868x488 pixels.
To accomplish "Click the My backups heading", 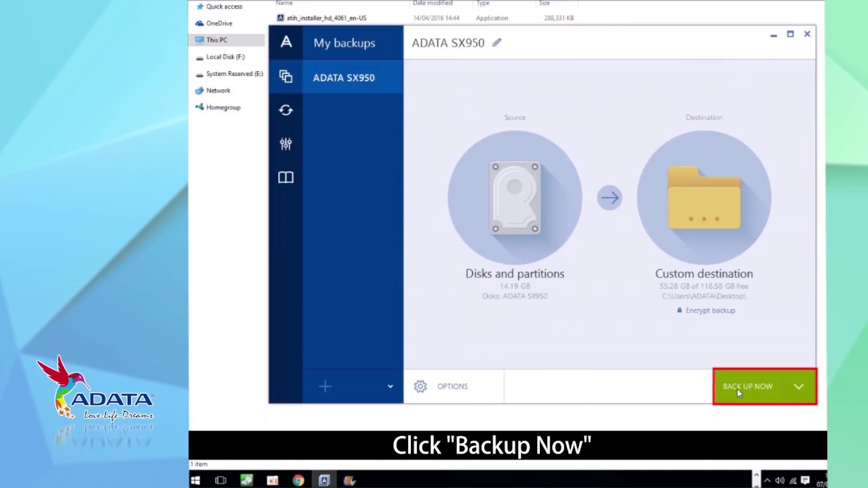I will coord(344,43).
